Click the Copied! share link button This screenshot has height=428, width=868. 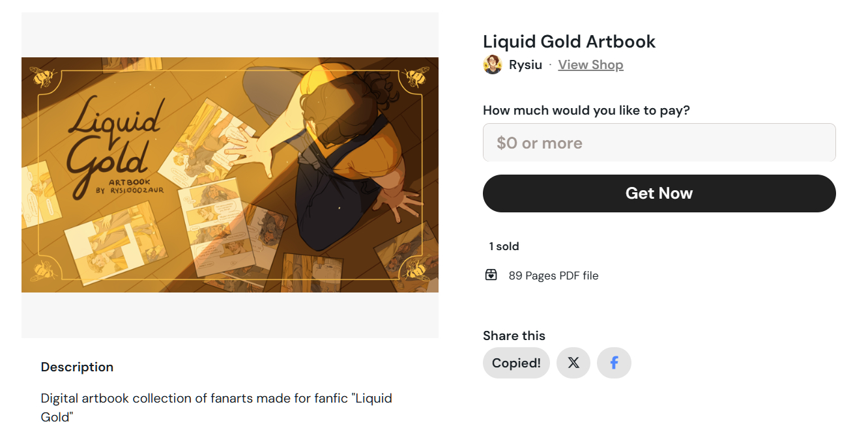[516, 363]
